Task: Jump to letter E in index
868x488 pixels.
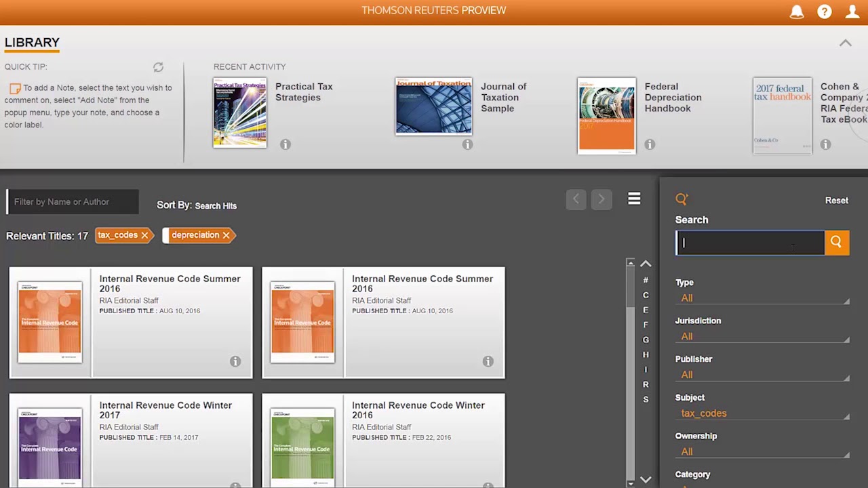Action: (x=646, y=310)
